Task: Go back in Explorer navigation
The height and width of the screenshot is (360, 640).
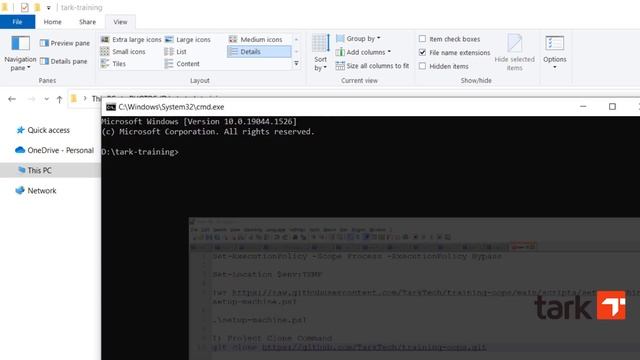Action: (12, 99)
